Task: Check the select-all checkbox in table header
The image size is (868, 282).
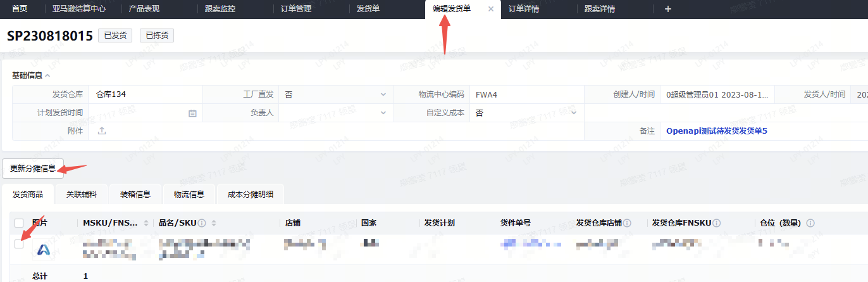Action: 19,223
